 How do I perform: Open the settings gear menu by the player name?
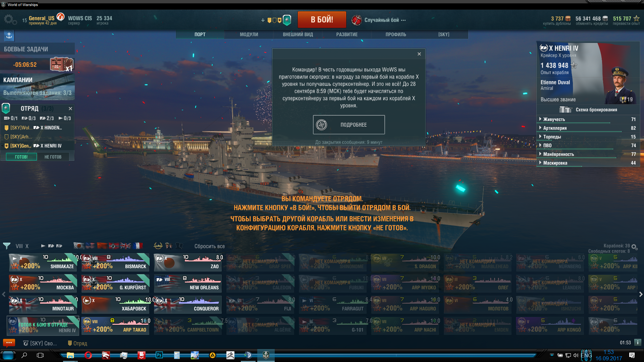pos(10,19)
